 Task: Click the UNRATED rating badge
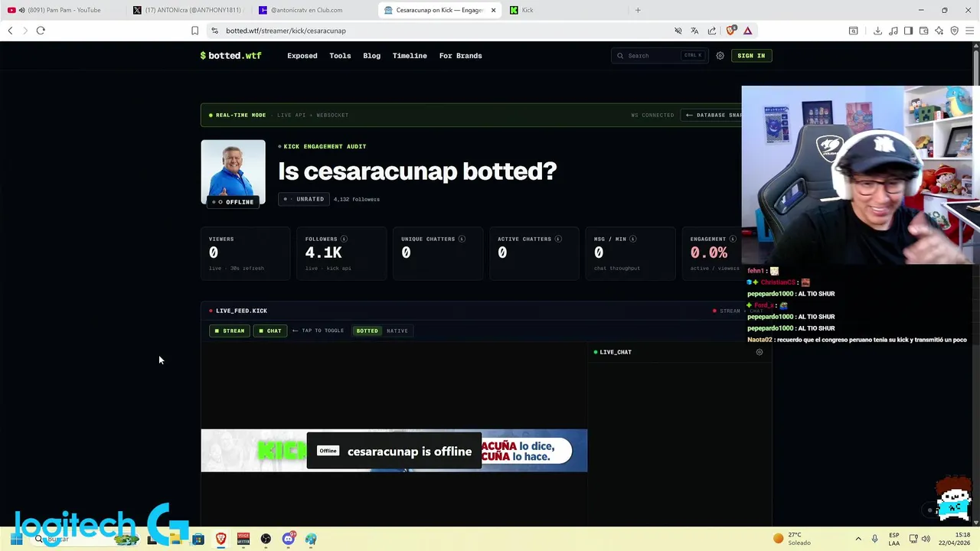tap(304, 199)
